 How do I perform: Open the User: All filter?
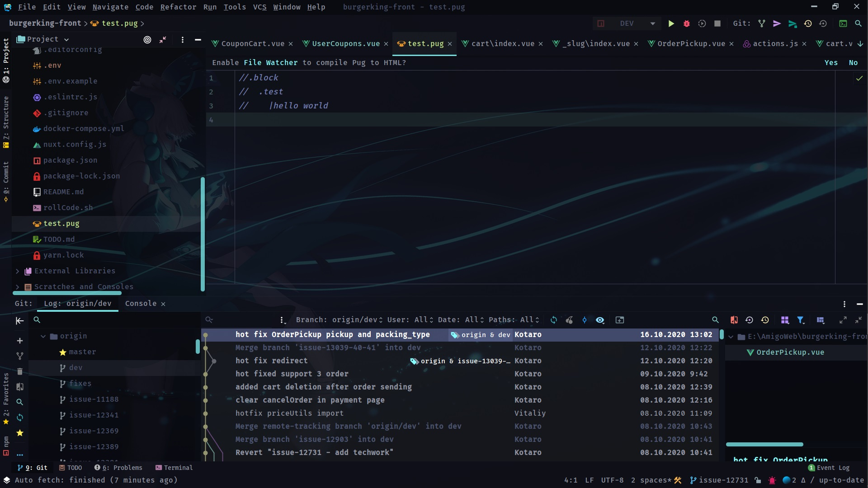410,320
